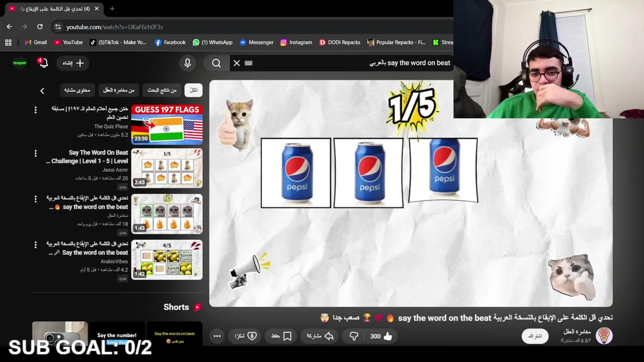
Task: Open 'Say The Word On Beat Challenge' title
Action: point(87,157)
